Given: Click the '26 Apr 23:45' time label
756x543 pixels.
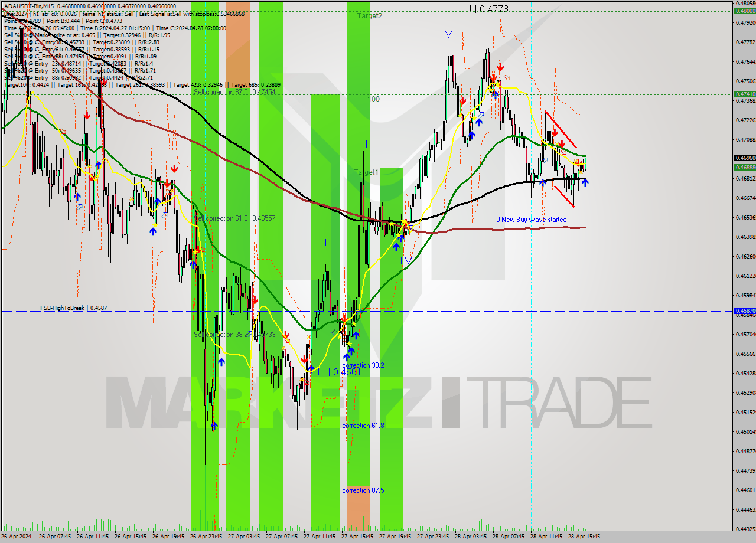Looking at the screenshot, I should tap(207, 537).
